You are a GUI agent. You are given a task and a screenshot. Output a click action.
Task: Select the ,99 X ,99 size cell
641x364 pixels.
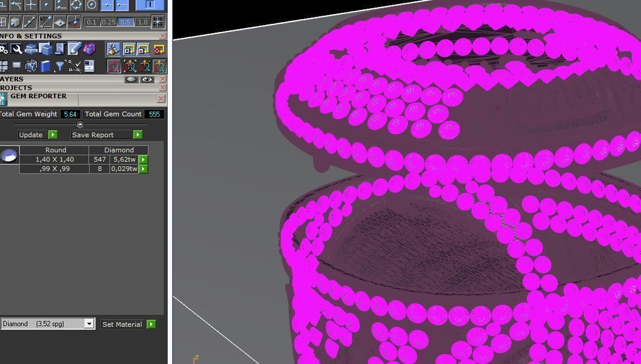pos(54,169)
